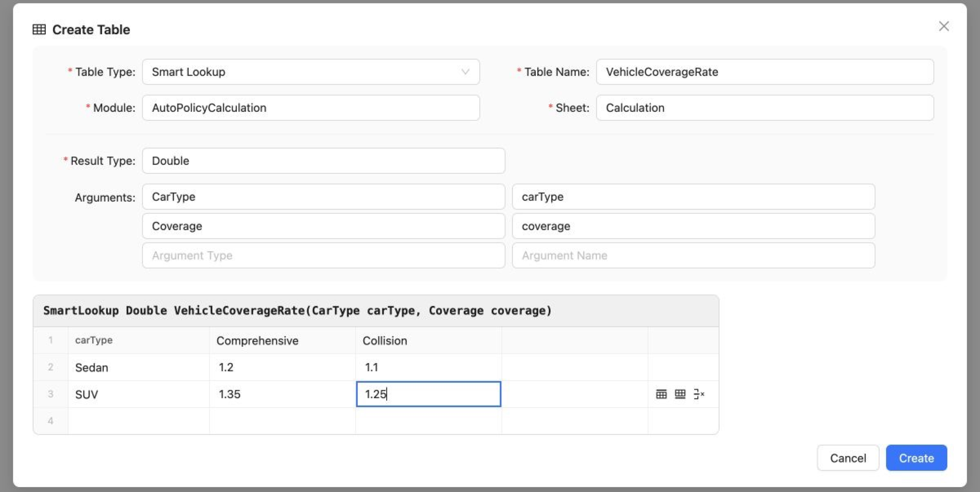Edit the coverage argument name field
This screenshot has height=492, width=980.
693,226
